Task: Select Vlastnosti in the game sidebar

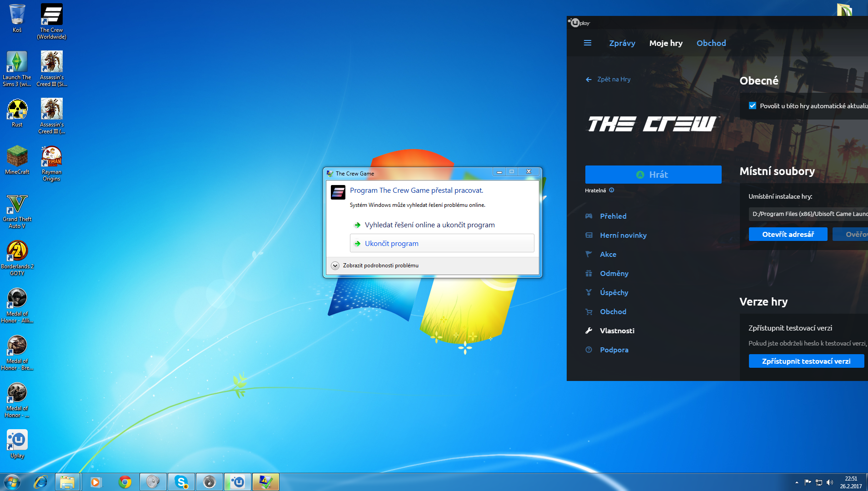Action: click(x=617, y=331)
